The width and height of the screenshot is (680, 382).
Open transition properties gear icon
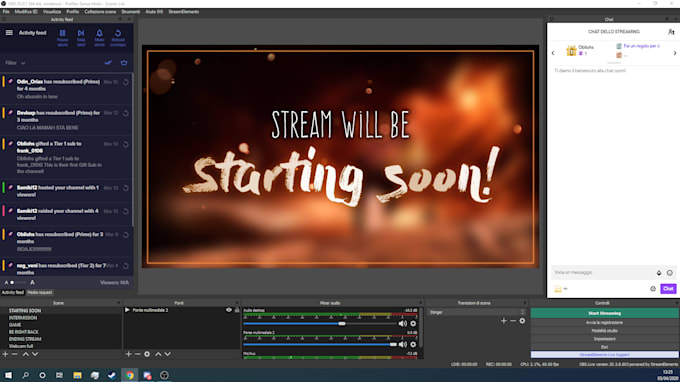click(x=522, y=321)
